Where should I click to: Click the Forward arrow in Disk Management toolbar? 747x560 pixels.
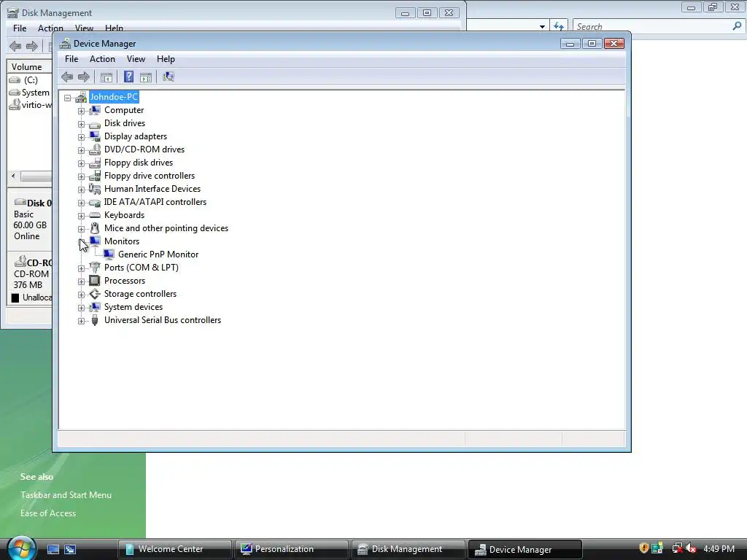32,46
